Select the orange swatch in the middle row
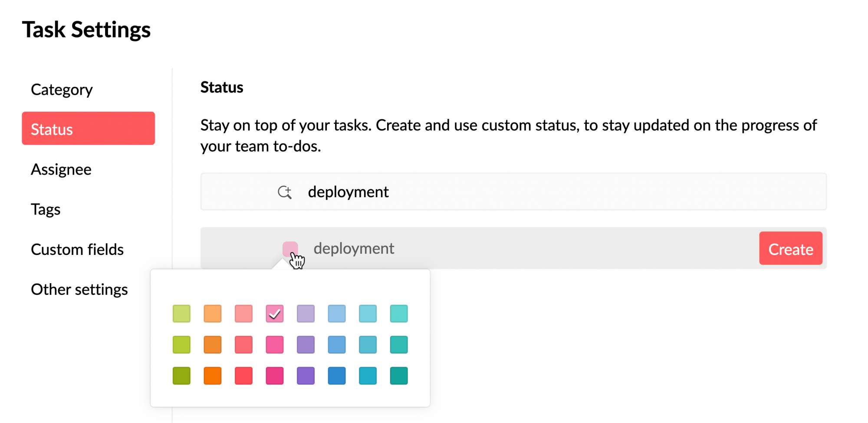 [213, 344]
